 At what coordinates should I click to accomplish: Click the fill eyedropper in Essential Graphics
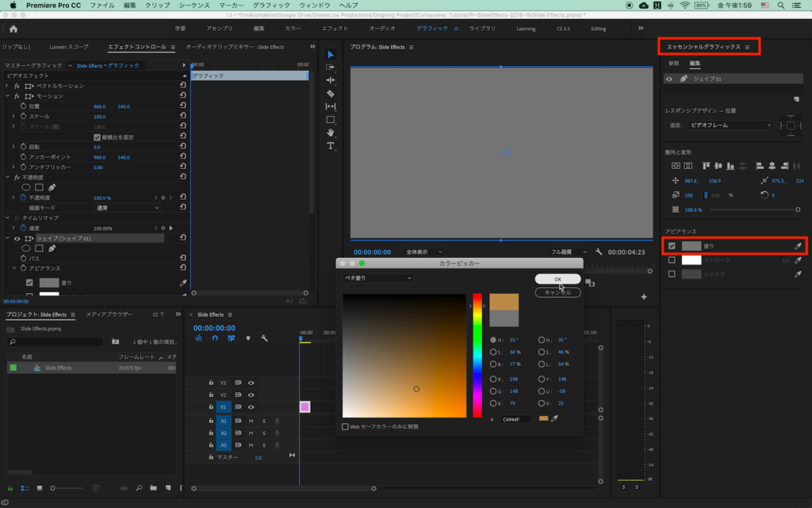pos(798,246)
